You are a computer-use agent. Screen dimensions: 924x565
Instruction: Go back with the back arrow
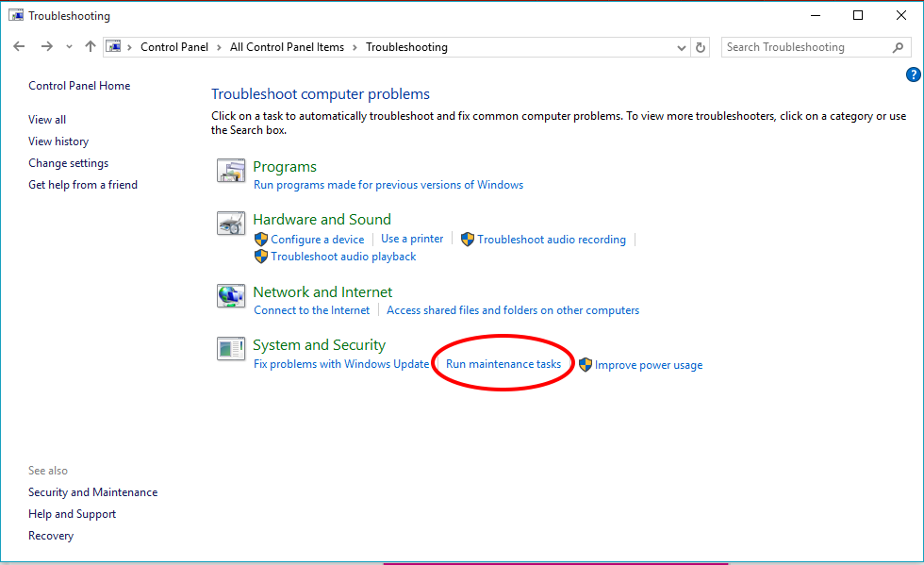[19, 46]
